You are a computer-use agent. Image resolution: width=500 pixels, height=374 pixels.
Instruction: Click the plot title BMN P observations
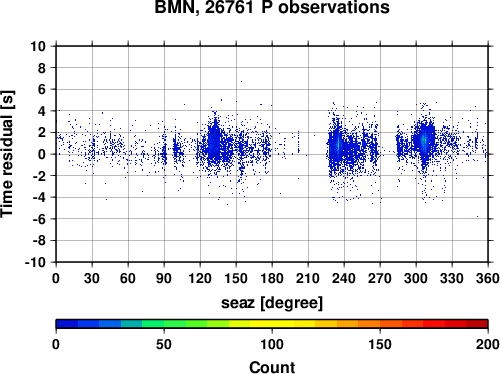tap(272, 7)
